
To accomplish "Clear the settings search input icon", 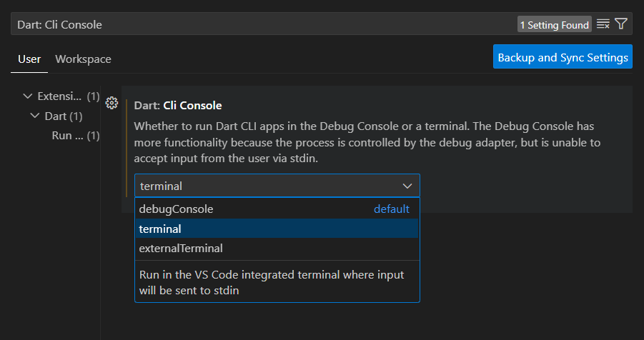I will click(603, 24).
